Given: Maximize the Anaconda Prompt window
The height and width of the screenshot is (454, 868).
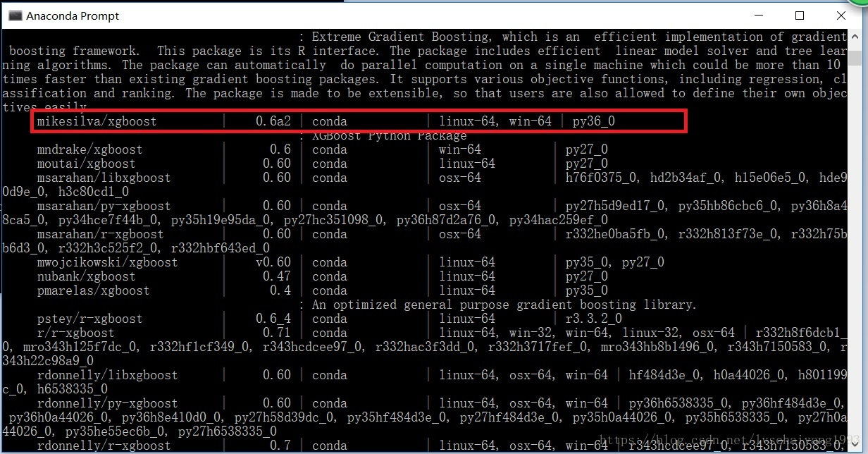Looking at the screenshot, I should (800, 16).
